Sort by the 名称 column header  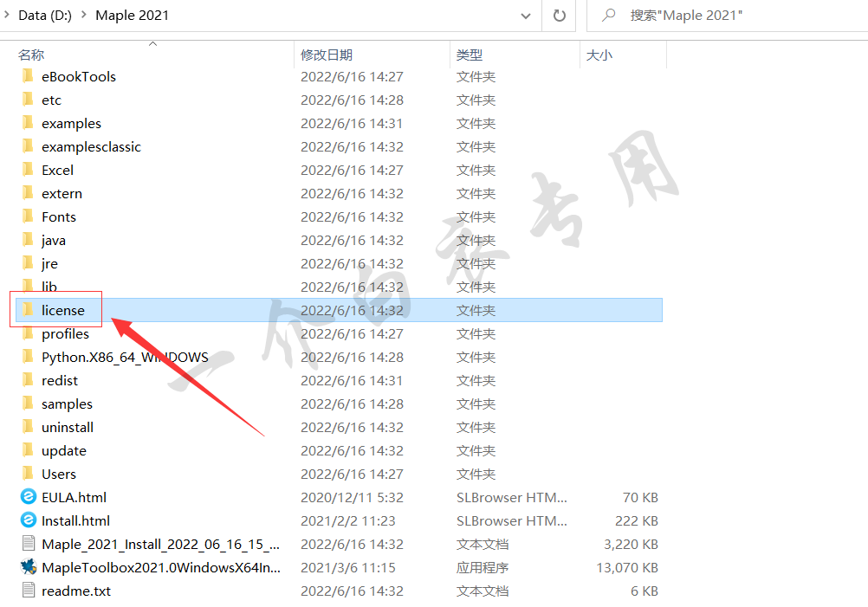pos(31,55)
